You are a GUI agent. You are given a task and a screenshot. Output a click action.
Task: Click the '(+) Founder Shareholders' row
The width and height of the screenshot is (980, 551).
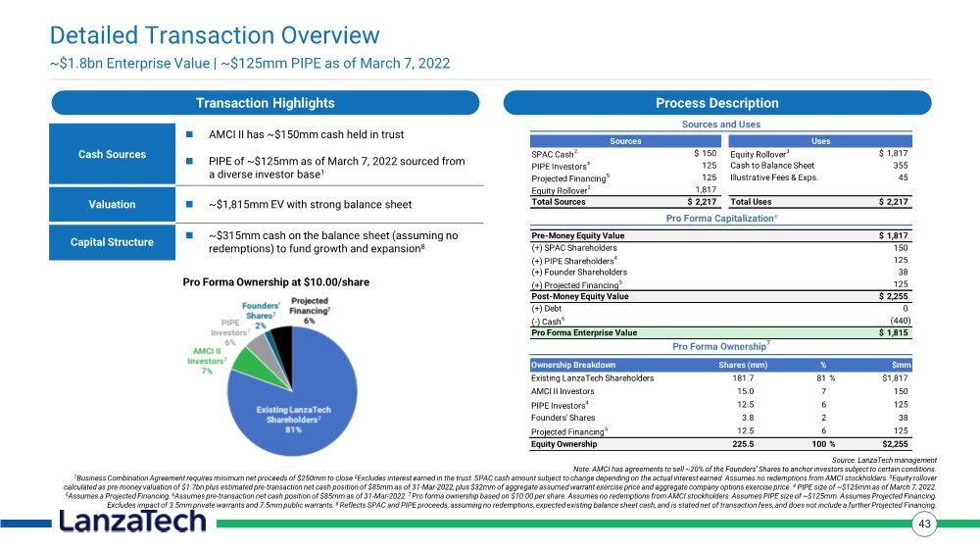point(720,272)
